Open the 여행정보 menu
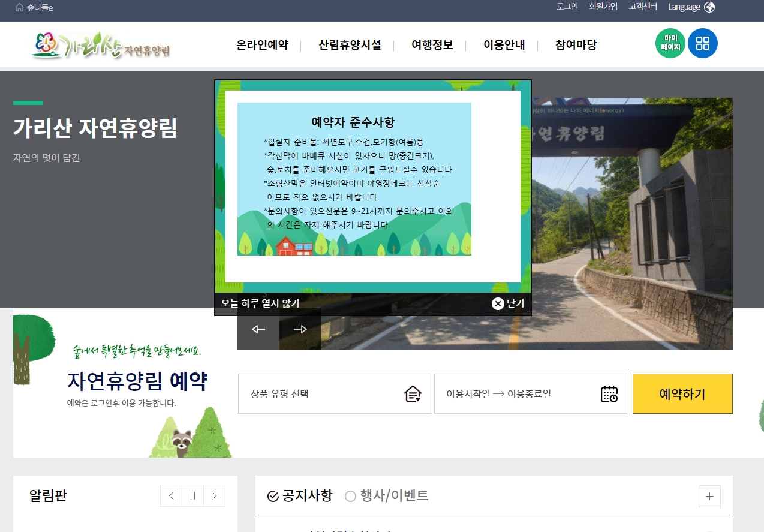Screen dimensions: 764x532 (432, 45)
